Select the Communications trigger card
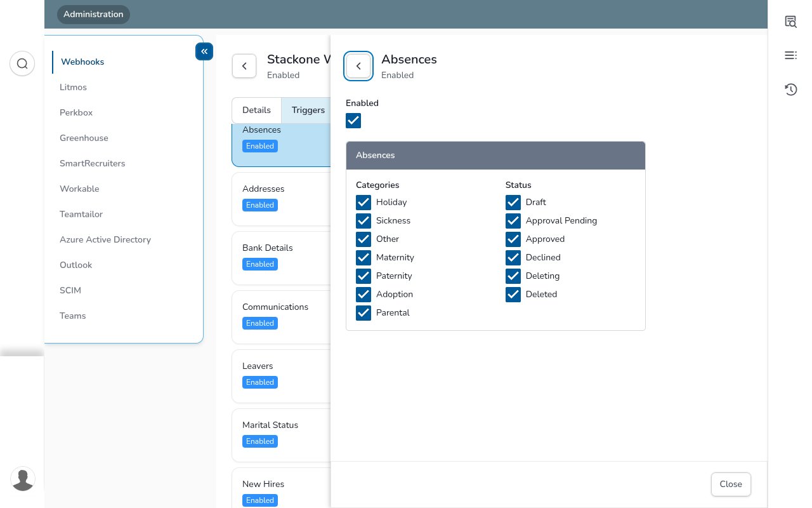 pyautogui.click(x=281, y=317)
